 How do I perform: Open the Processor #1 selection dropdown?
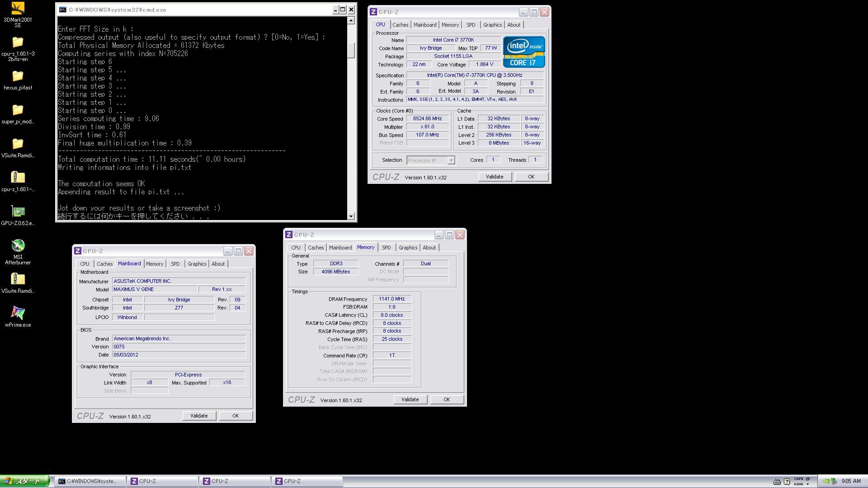pyautogui.click(x=451, y=160)
